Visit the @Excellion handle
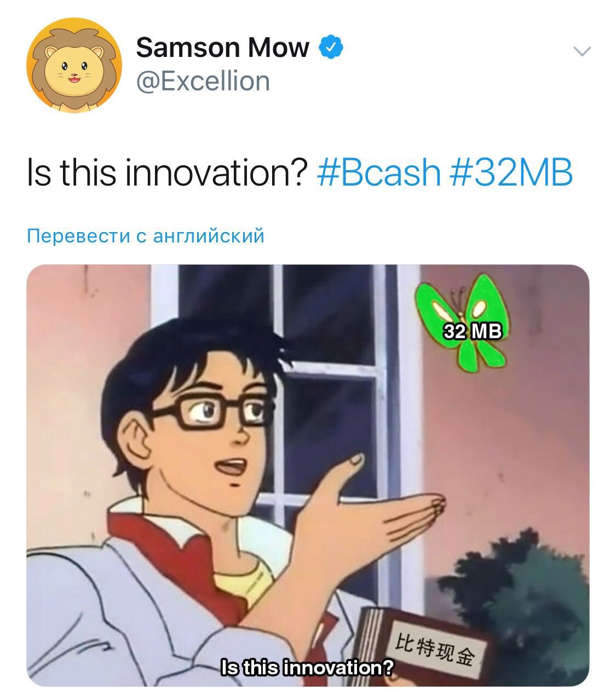Image resolution: width=616 pixels, height=700 pixels. click(x=203, y=82)
